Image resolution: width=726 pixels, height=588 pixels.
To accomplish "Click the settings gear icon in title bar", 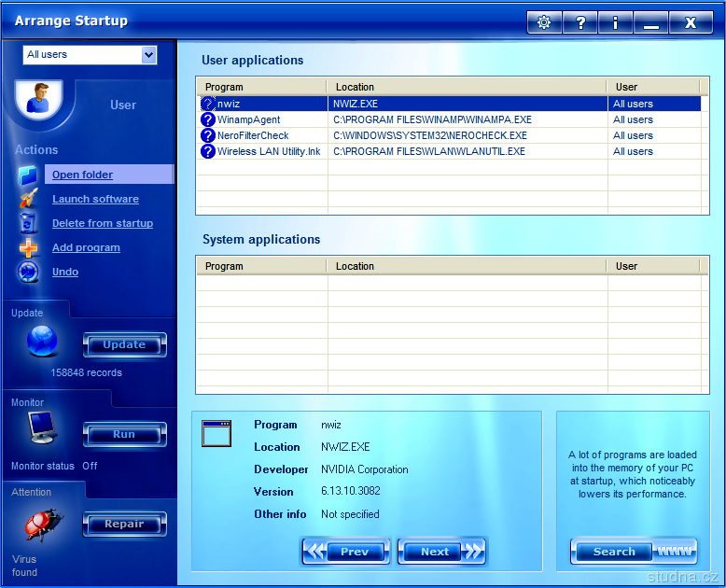I will [x=544, y=22].
